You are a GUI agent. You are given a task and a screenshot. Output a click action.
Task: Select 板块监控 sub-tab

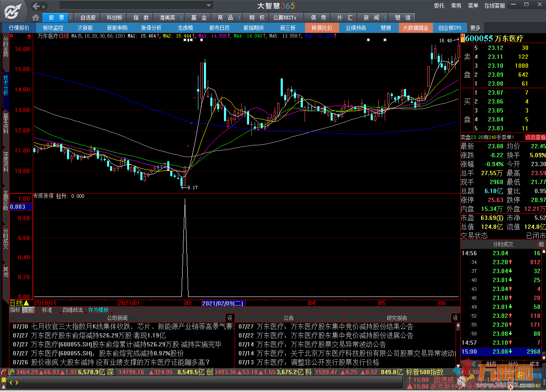[53, 28]
